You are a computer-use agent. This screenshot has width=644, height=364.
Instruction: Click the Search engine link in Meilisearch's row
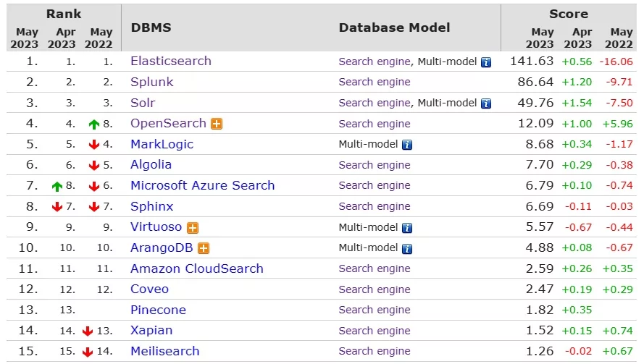[375, 351]
